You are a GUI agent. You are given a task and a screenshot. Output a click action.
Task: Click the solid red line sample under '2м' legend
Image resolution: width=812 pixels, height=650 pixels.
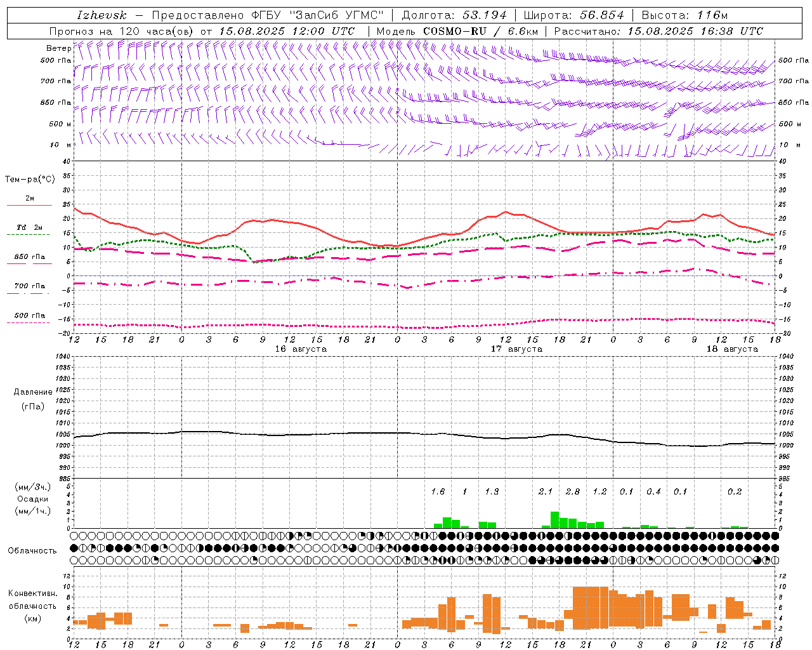click(x=29, y=205)
